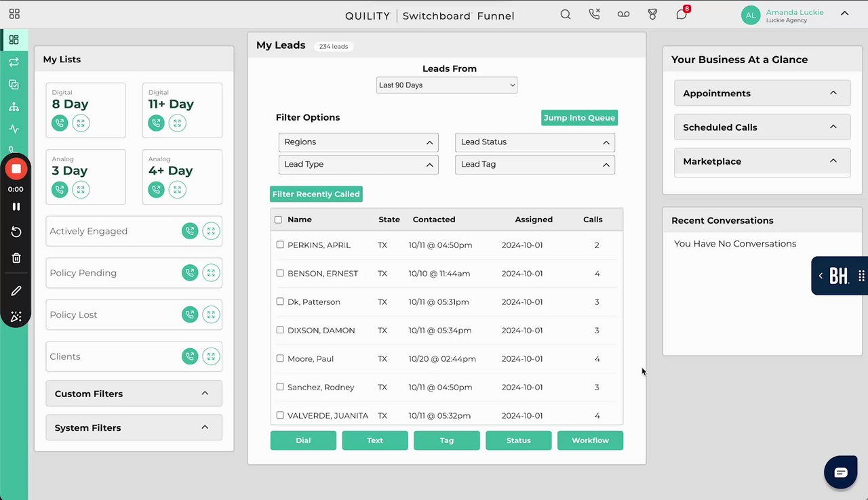Check the box for BENSON, ERNEST

click(x=280, y=273)
